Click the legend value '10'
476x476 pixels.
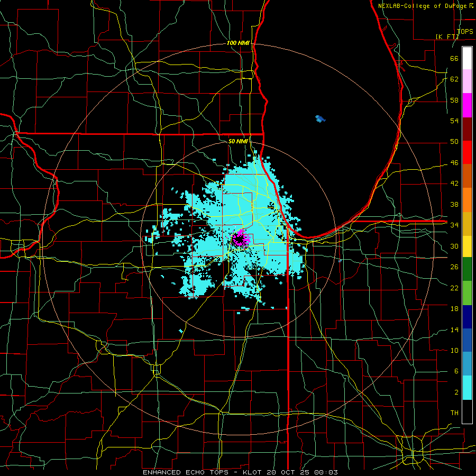click(454, 350)
